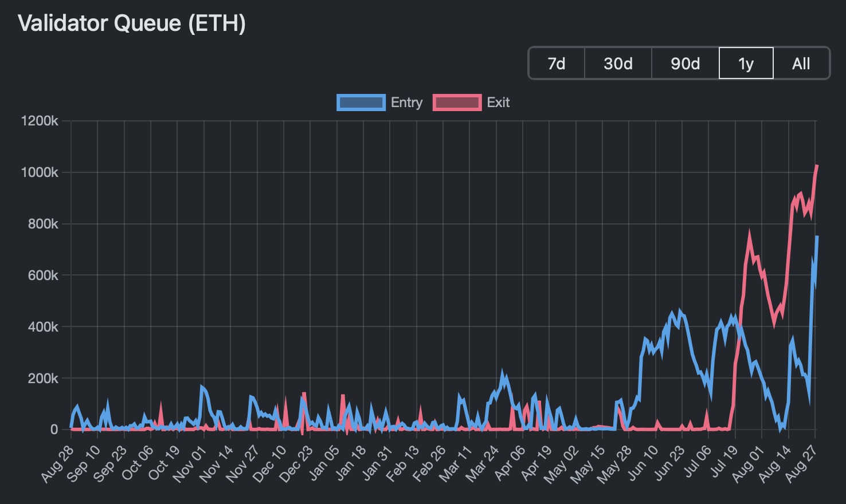Open the 90d time range
Screen dimensions: 846x504
[684, 63]
